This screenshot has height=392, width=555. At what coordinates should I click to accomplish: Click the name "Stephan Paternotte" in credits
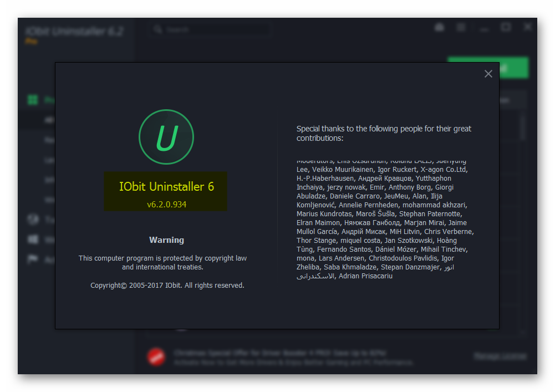(x=430, y=214)
